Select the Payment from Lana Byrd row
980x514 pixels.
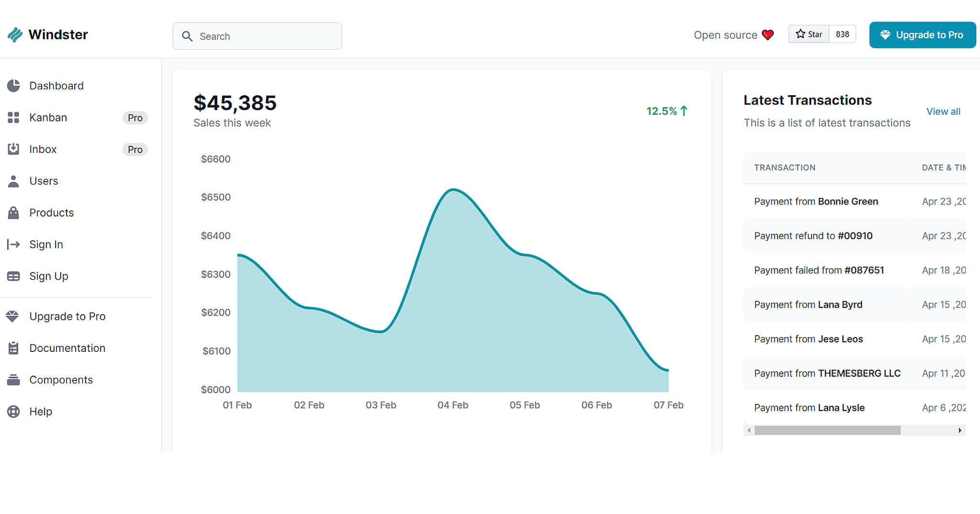(x=855, y=305)
